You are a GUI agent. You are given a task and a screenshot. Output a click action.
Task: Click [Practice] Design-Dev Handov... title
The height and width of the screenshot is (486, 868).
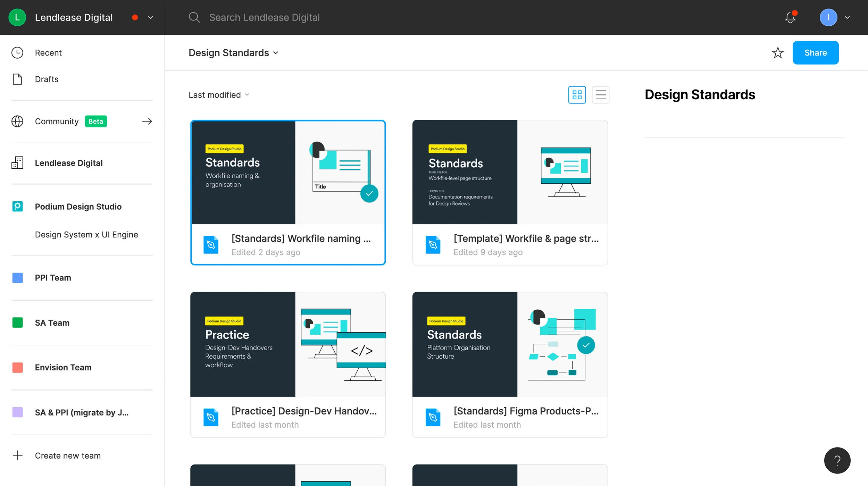(x=304, y=411)
